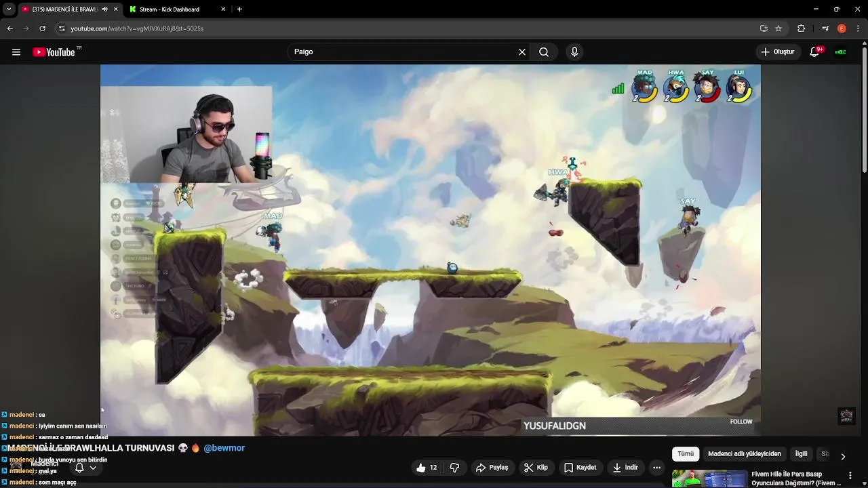868x488 pixels.
Task: Run the search with the magnifier button
Action: pos(544,52)
